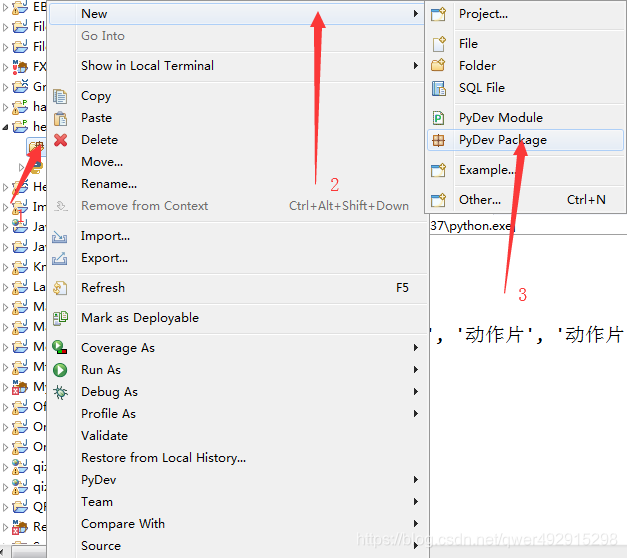
Task: Click the SQL File icon
Action: (x=439, y=88)
